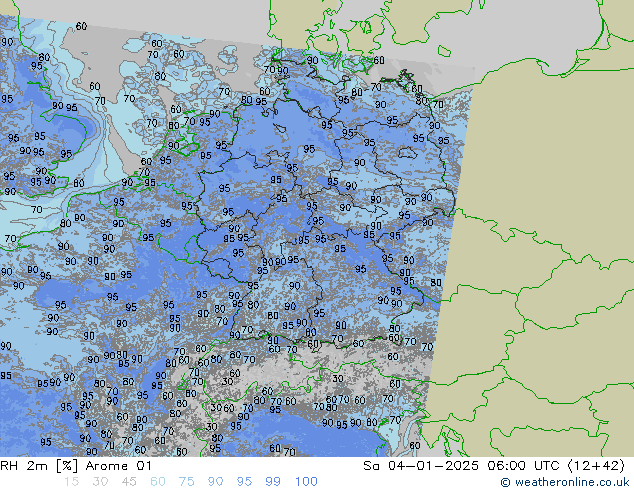634x490 pixels.
Task: Select the legend value 15
Action: coord(71,482)
